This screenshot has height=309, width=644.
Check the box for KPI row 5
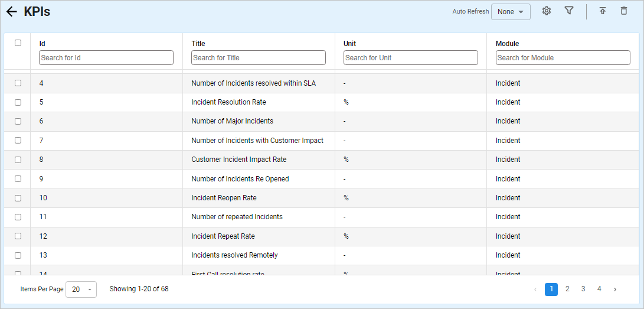point(18,102)
